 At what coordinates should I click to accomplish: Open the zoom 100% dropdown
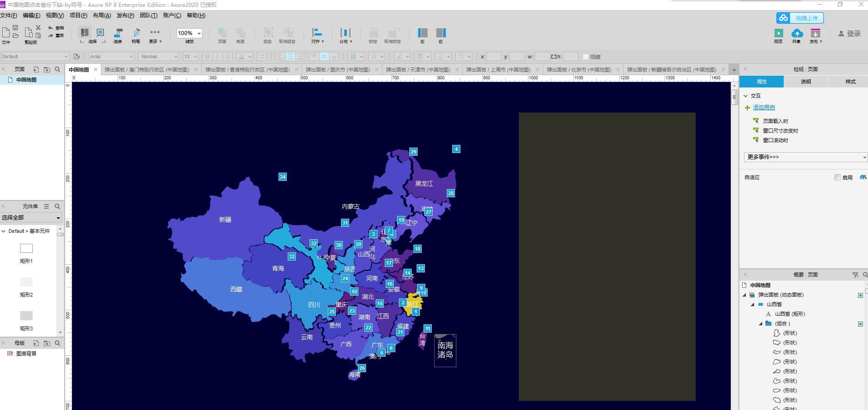(x=199, y=33)
